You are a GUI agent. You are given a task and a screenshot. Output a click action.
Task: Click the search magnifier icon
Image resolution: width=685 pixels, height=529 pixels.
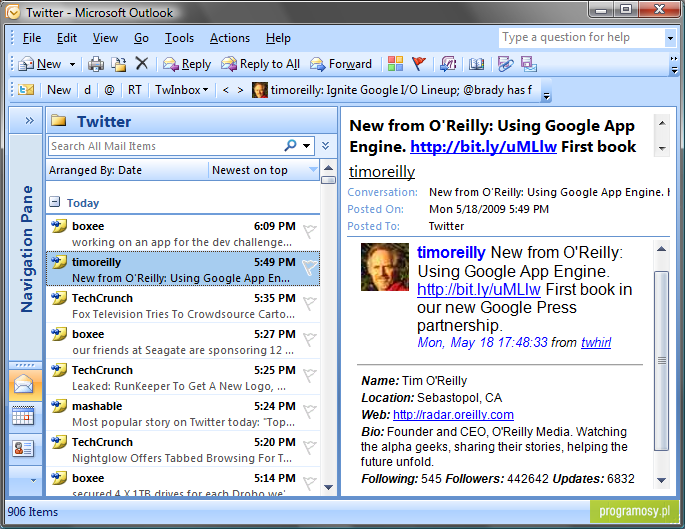(290, 145)
